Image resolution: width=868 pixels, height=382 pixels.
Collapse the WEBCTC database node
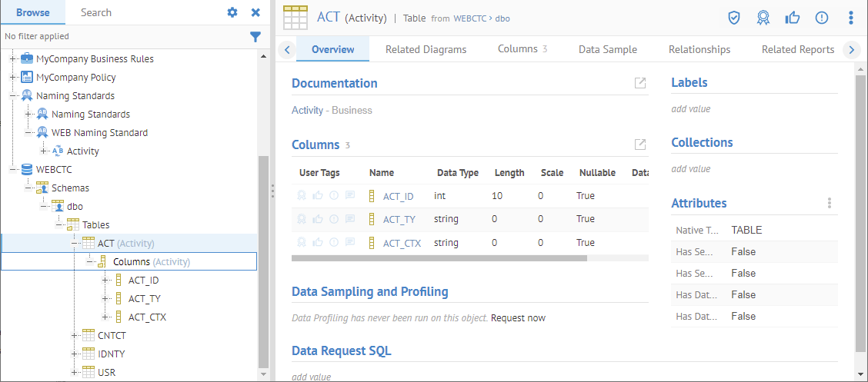point(13,170)
